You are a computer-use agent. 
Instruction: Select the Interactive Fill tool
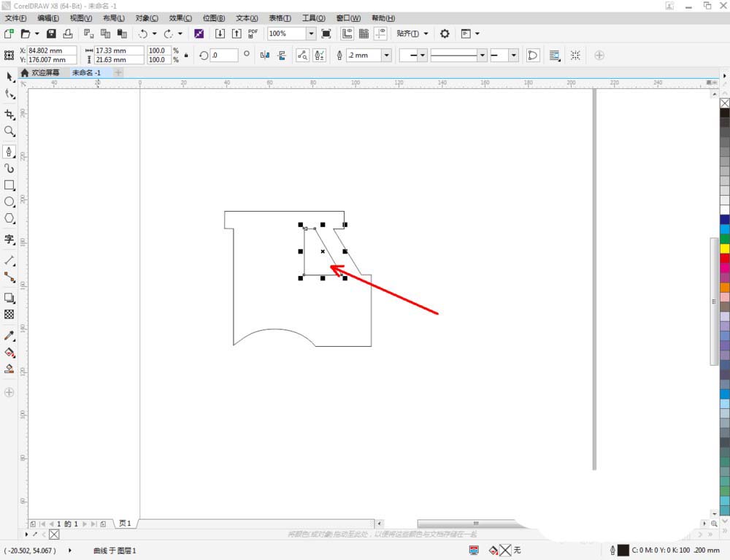point(9,353)
